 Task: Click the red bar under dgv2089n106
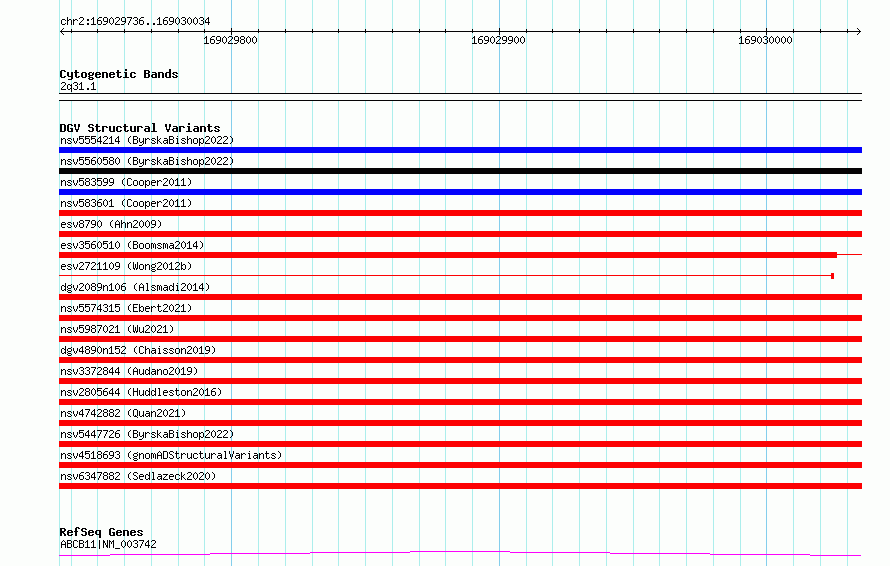click(460, 297)
